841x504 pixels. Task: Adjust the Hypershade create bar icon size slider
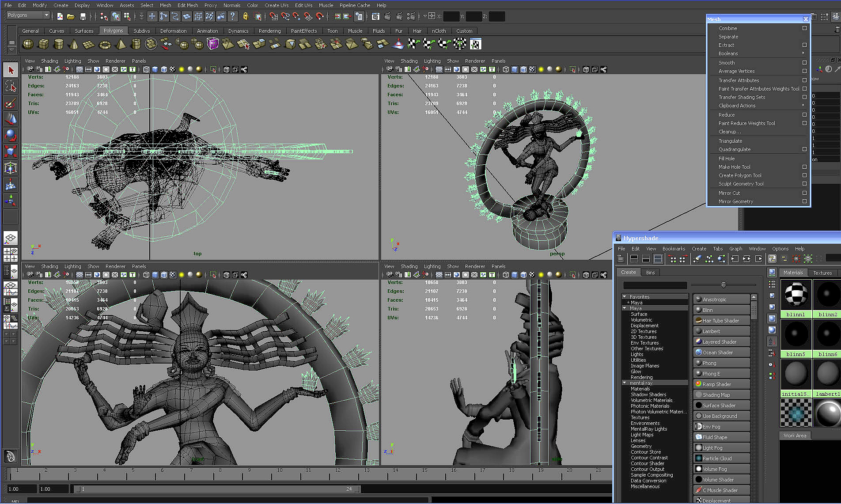[x=724, y=285]
